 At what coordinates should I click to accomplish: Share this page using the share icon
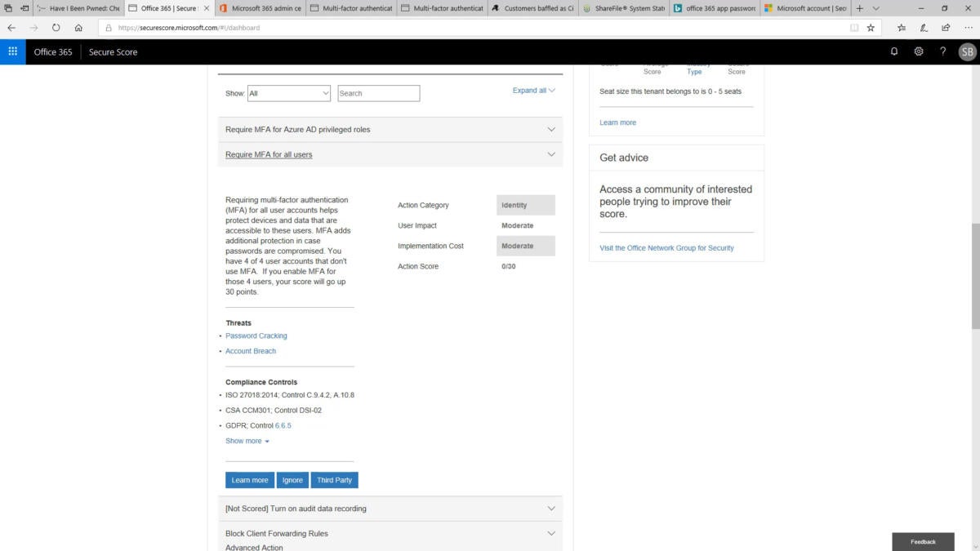946,27
